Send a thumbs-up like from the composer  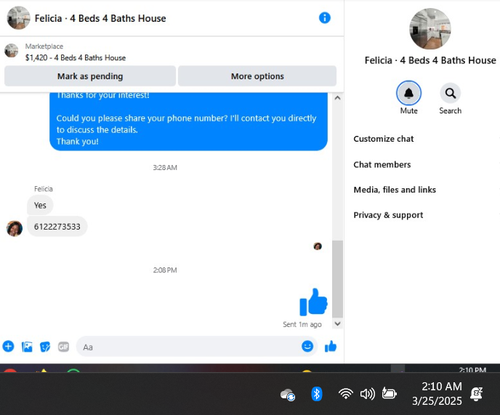330,347
